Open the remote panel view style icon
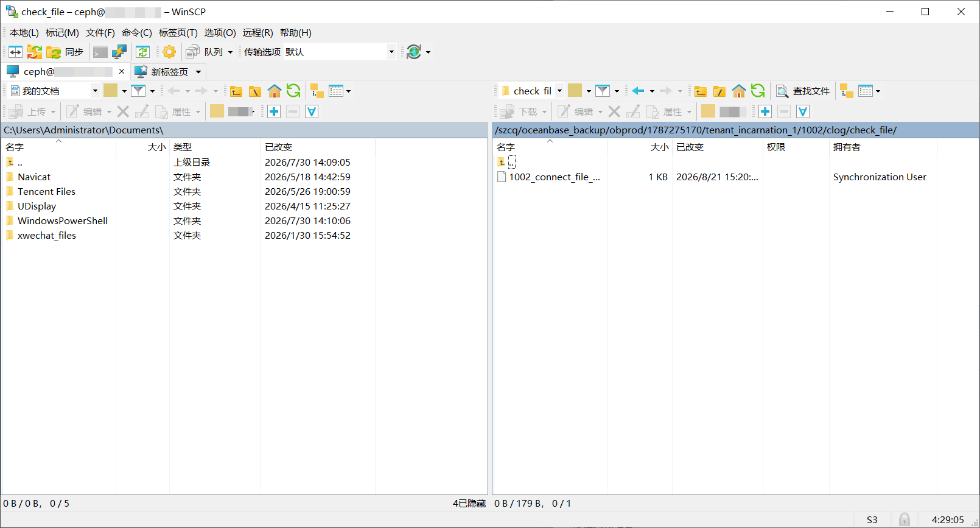Image resolution: width=980 pixels, height=528 pixels. [866, 91]
